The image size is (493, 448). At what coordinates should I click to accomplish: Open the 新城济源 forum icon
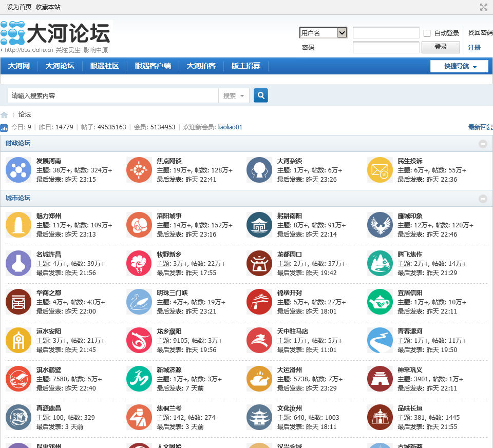point(139,379)
